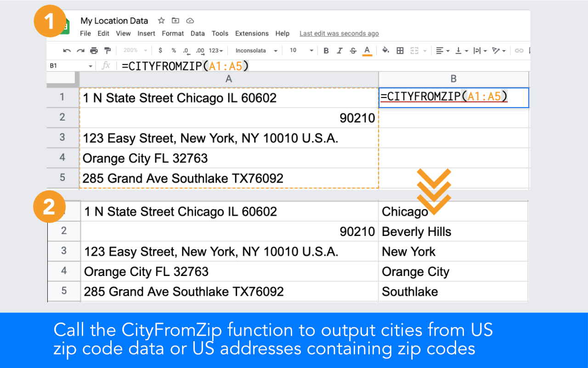Open the vertical align dropdown
Image resolution: width=588 pixels, height=368 pixels.
click(461, 51)
